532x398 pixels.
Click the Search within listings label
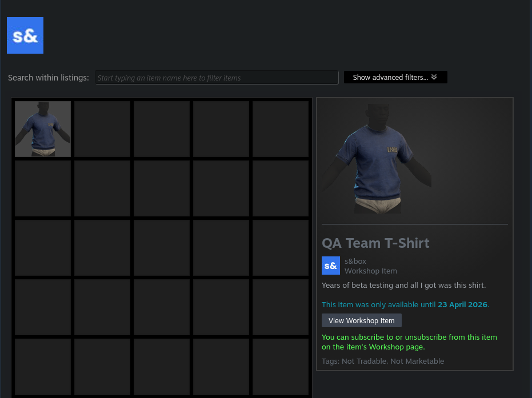[49, 78]
